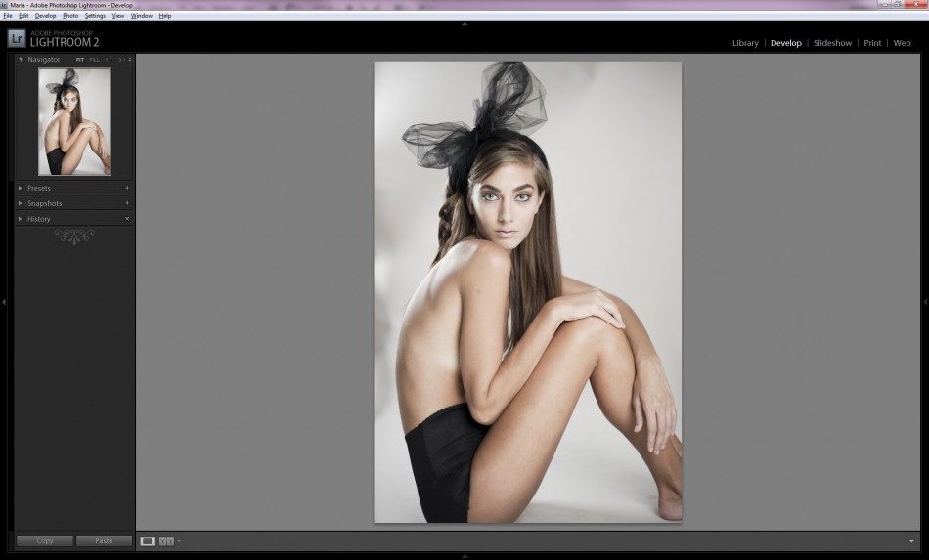929x560 pixels.
Task: Open the Library module
Action: tap(745, 43)
